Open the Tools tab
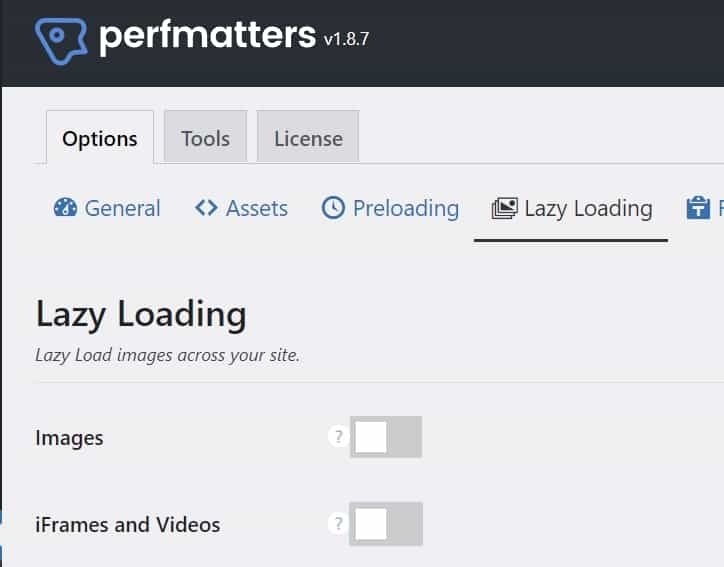Image resolution: width=724 pixels, height=567 pixels. [205, 139]
